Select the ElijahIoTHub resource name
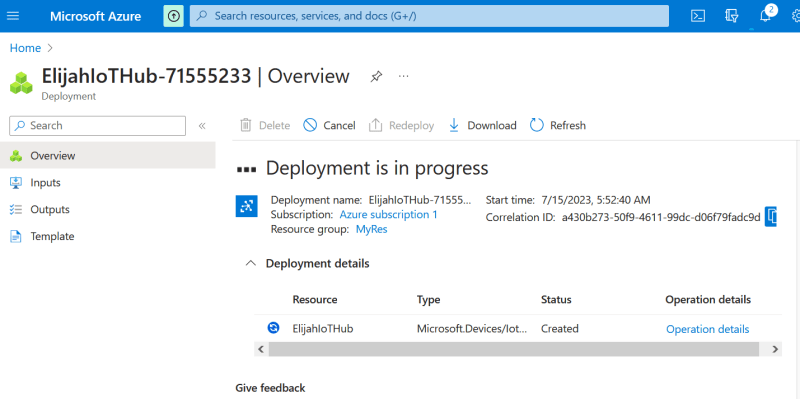 click(x=323, y=329)
